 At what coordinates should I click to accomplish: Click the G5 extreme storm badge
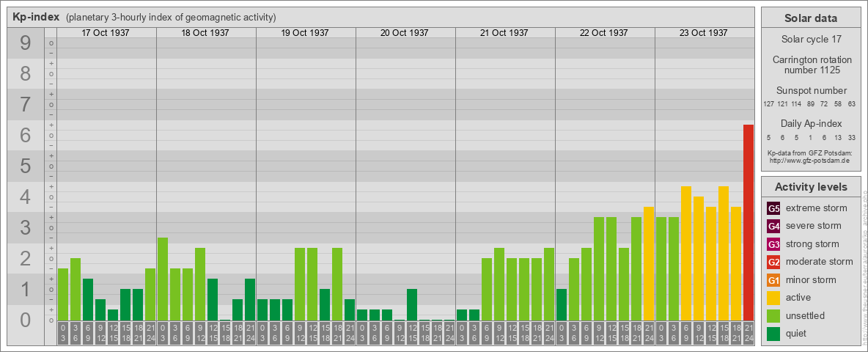[773, 209]
